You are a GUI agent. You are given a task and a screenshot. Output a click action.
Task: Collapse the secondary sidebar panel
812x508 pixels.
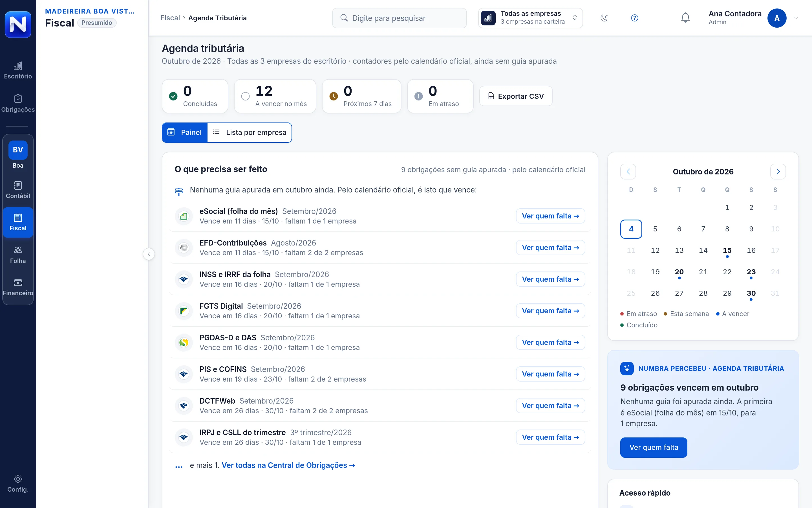point(149,254)
